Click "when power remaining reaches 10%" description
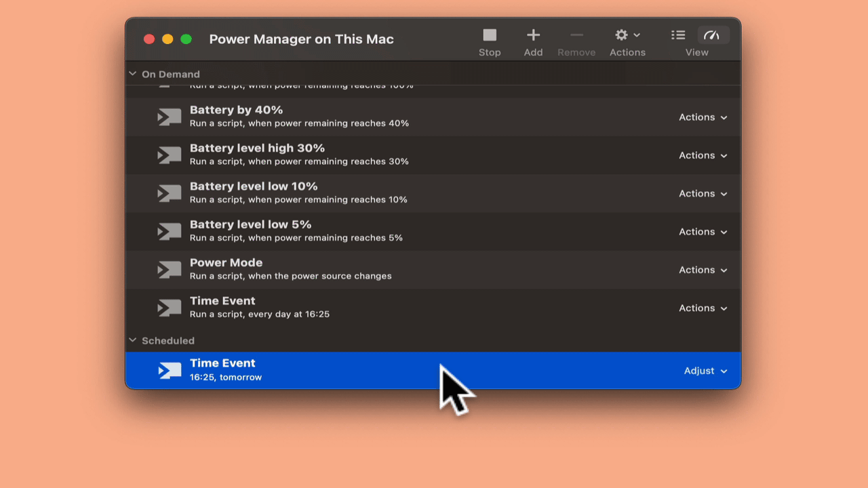 tap(328, 199)
